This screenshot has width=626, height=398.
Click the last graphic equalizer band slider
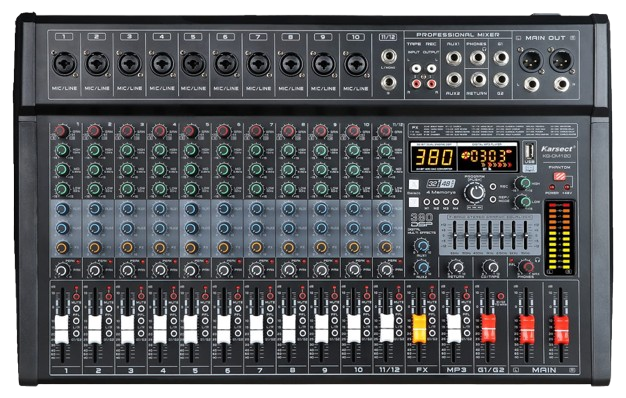pos(526,236)
